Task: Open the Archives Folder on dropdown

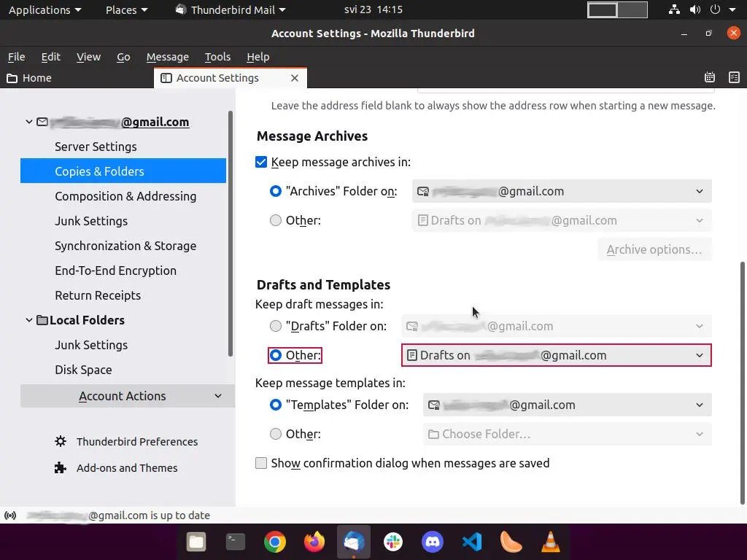Action: click(x=561, y=191)
